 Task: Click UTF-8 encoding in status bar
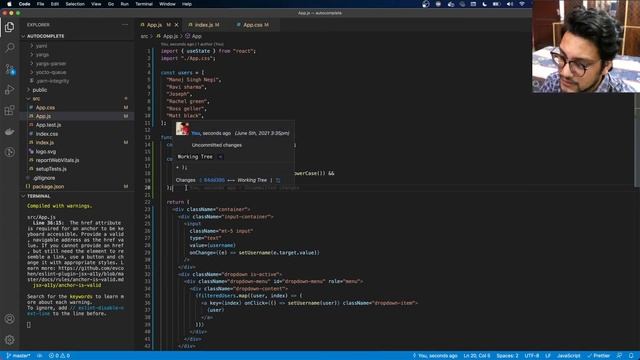(532, 356)
